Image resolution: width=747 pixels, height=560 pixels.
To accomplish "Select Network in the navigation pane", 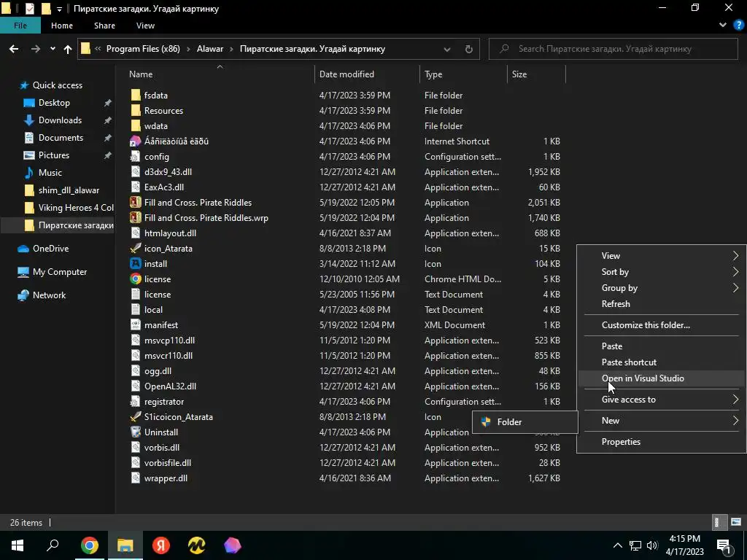I will pos(49,295).
